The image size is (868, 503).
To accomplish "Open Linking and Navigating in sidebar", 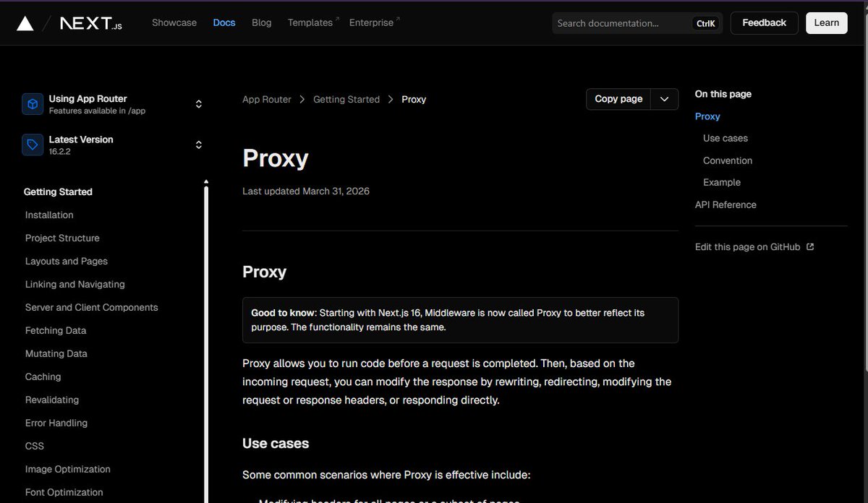I will coord(75,284).
